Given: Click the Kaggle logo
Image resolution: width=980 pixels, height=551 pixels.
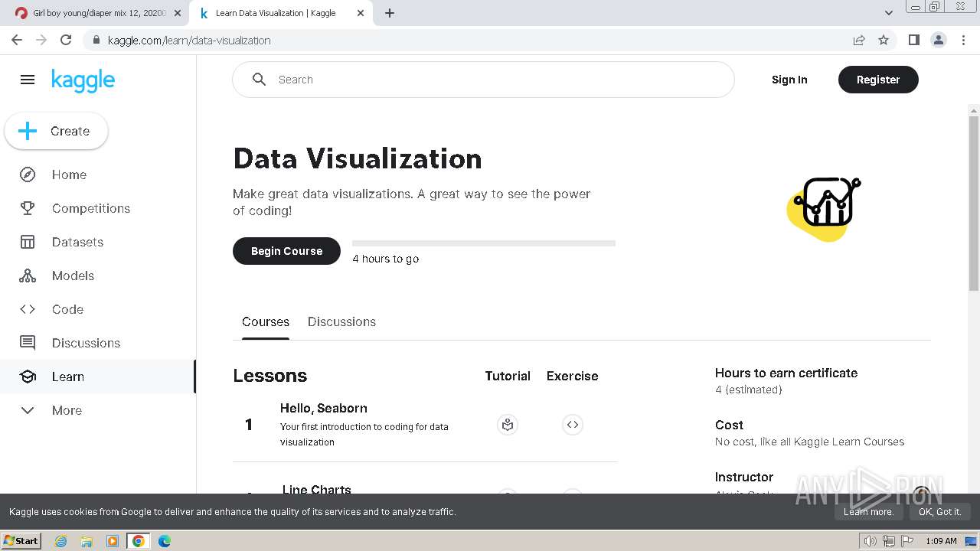Looking at the screenshot, I should pyautogui.click(x=83, y=80).
